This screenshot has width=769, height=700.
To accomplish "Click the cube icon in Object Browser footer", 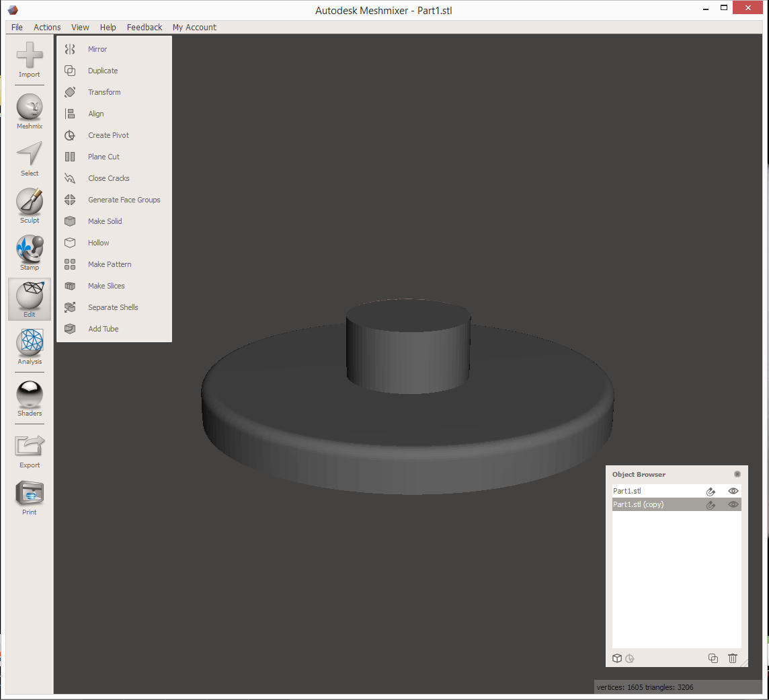I will coord(617,658).
